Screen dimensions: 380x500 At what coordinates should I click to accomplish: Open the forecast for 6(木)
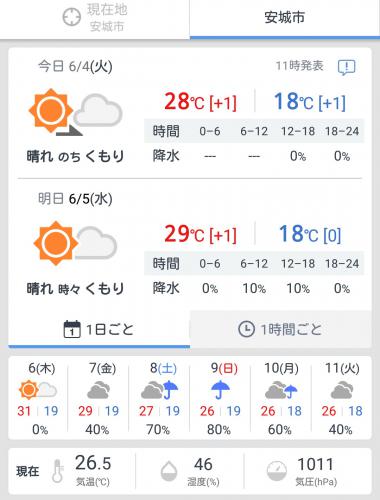coord(38,398)
